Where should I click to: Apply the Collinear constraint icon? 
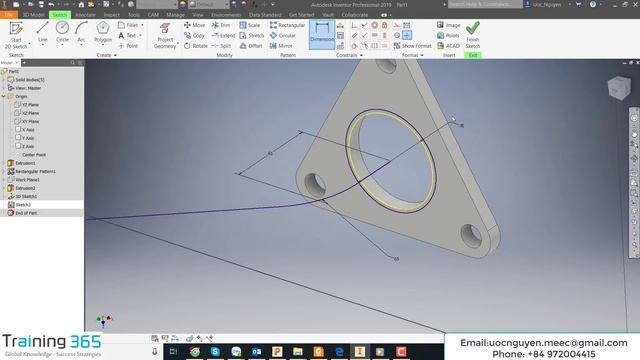coord(364,25)
